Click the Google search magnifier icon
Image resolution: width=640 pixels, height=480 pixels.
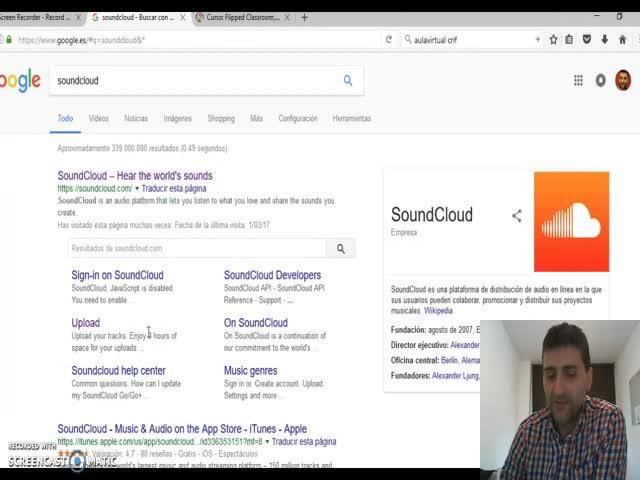click(348, 80)
